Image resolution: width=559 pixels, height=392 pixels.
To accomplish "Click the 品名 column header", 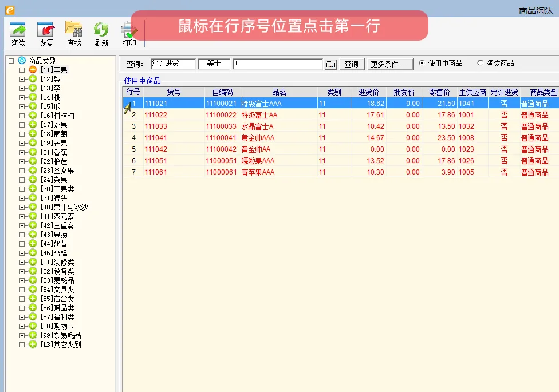I will (279, 92).
